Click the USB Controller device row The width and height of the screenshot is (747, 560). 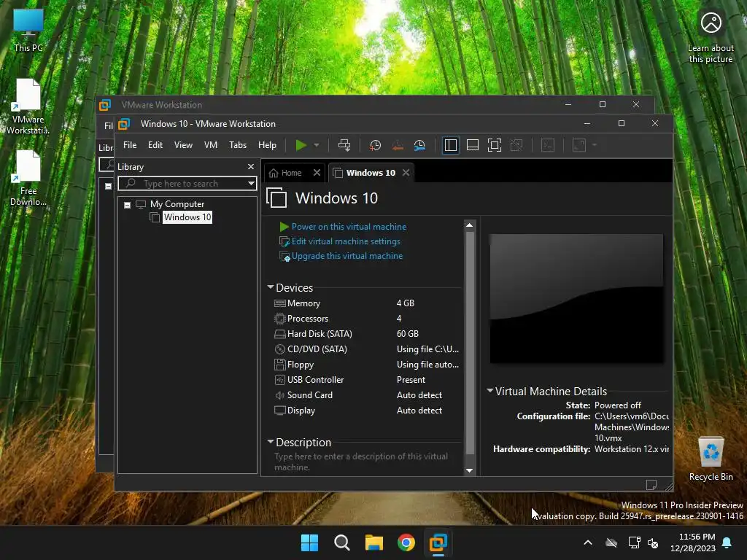[x=366, y=379]
